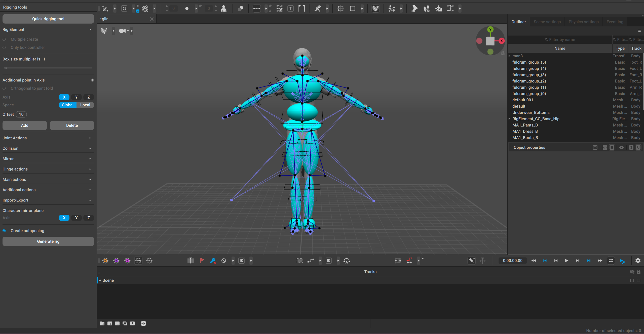The width and height of the screenshot is (644, 334).
Task: Switch Space setting to Local
Action: 85,105
